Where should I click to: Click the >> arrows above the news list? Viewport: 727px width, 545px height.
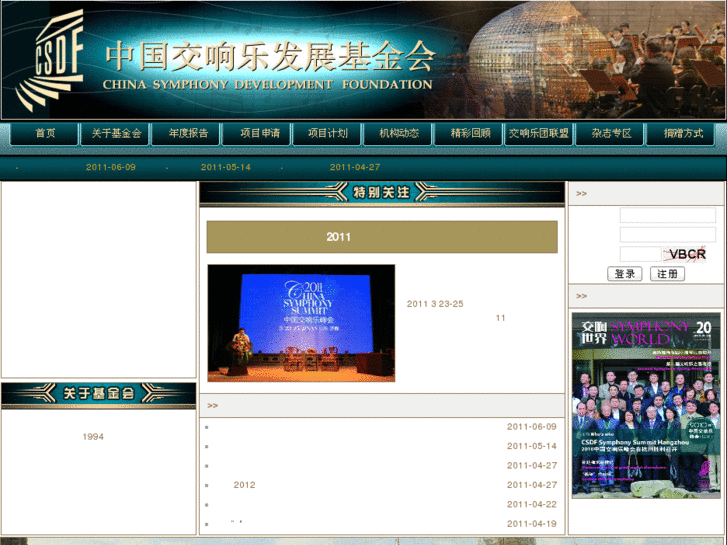pos(212,406)
